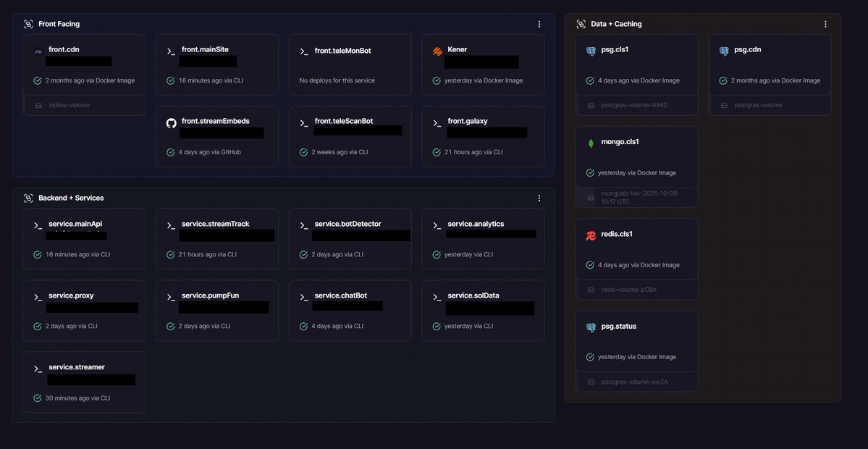The height and width of the screenshot is (449, 868).
Task: Click the volume icon beside postgres-volume
Action: click(x=722, y=104)
